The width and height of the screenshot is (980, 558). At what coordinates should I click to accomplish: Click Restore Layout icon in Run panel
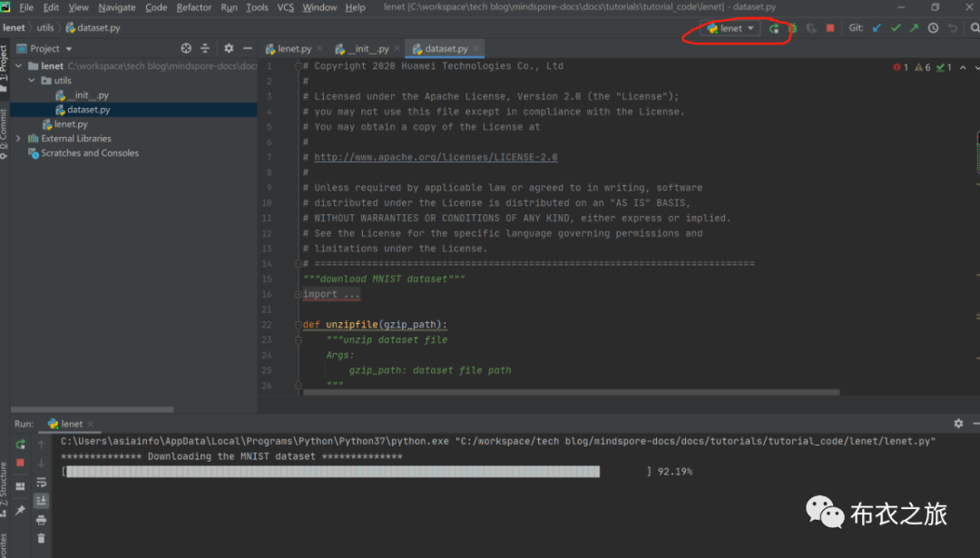[x=21, y=486]
